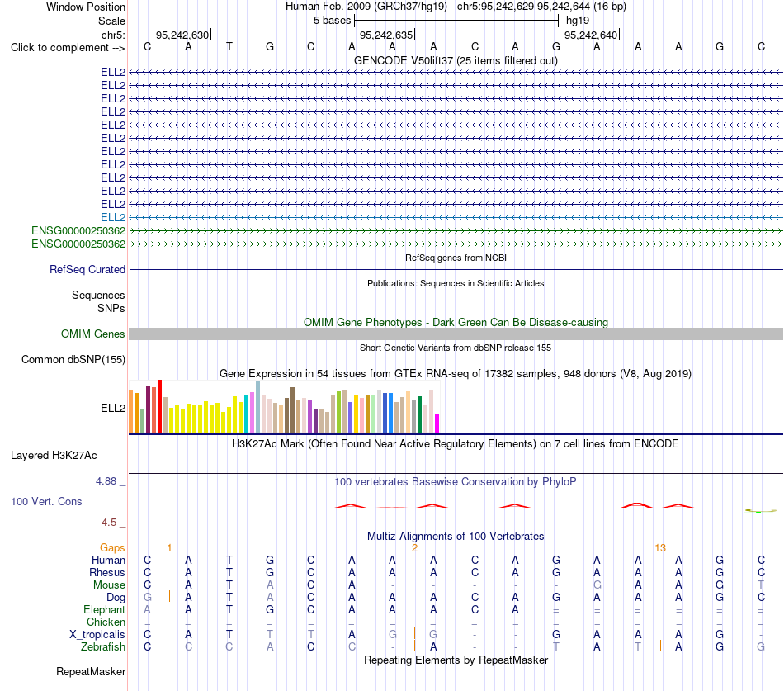This screenshot has width=784, height=691.
Task: Click the first ENSG00000250362 track label
Action: 78,230
